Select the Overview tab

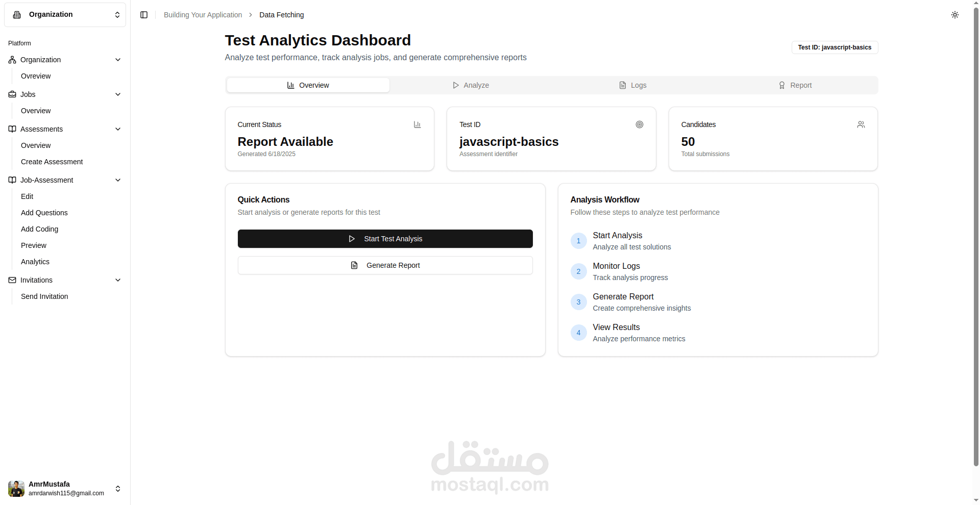coord(308,85)
